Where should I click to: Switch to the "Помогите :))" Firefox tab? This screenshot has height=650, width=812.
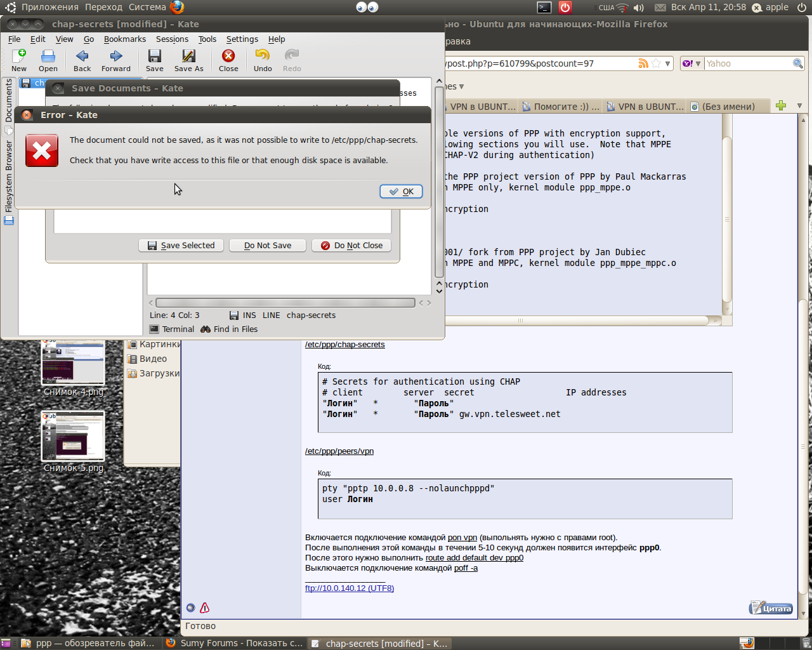[560, 107]
